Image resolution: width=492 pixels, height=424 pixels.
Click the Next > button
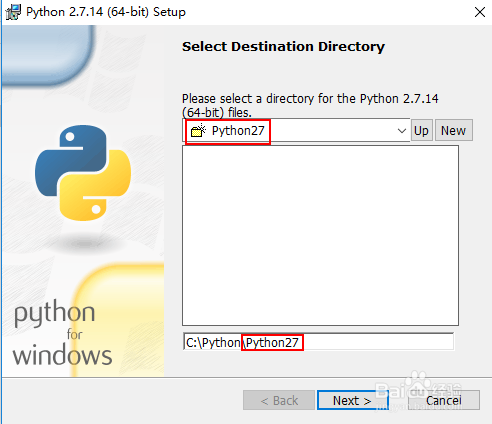352,400
